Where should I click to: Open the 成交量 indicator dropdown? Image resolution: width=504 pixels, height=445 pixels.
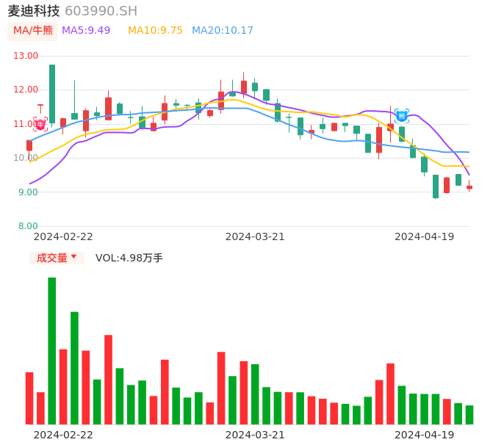point(57,258)
